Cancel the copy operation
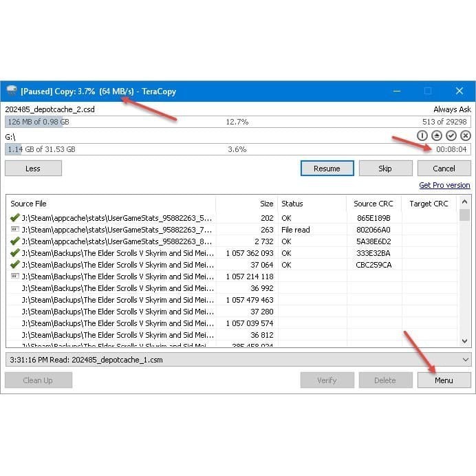Viewport: 476px width, 476px height. coord(444,169)
